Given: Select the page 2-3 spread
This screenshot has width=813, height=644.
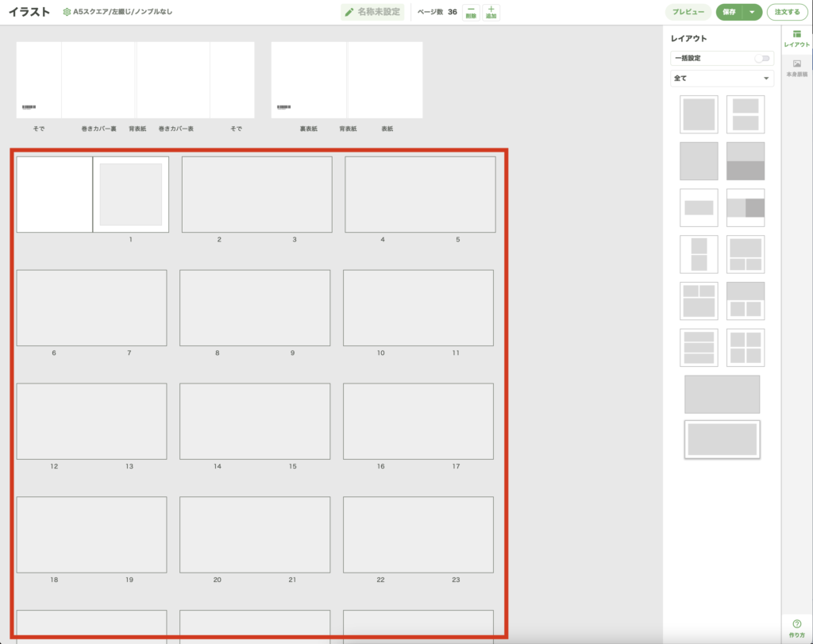Looking at the screenshot, I should [x=256, y=195].
